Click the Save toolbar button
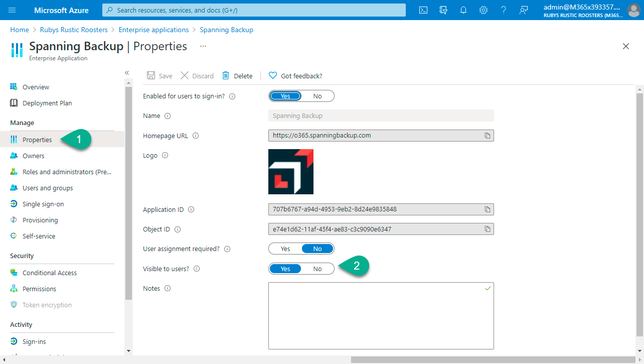The height and width of the screenshot is (364, 644). tap(159, 76)
